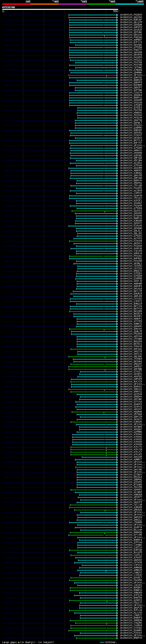This screenshot has height=644, width=146.
Task: Click the orange ~40% identity legend segment
Action: click(45, 4)
